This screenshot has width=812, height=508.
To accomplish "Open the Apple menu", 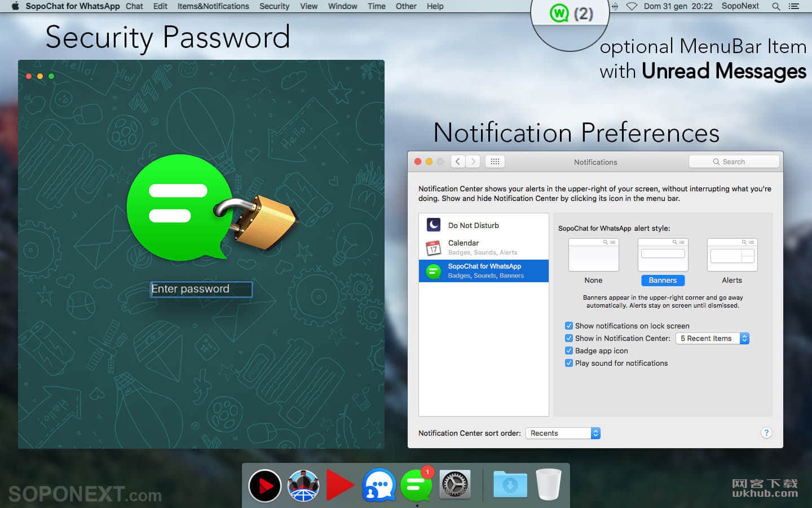I will coord(15,6).
